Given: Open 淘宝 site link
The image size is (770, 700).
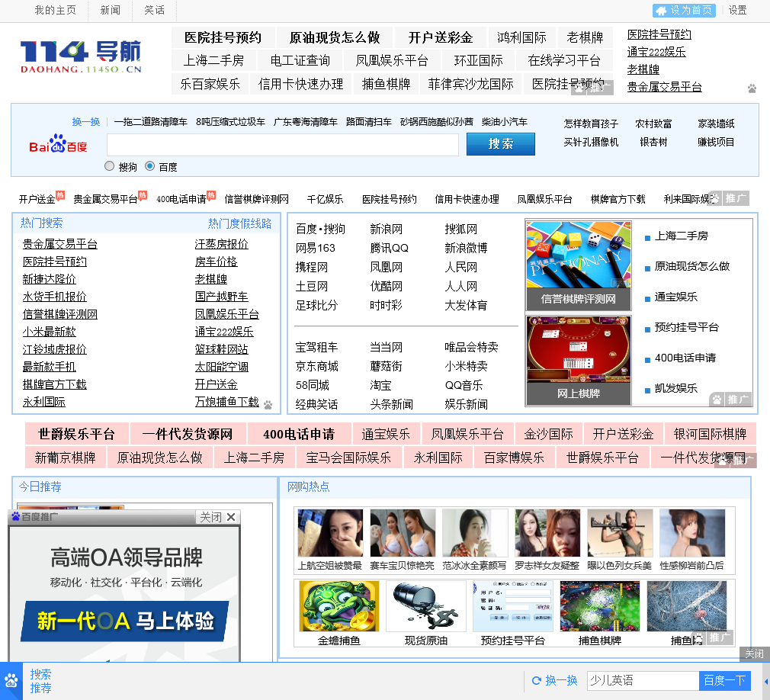Looking at the screenshot, I should point(380,386).
